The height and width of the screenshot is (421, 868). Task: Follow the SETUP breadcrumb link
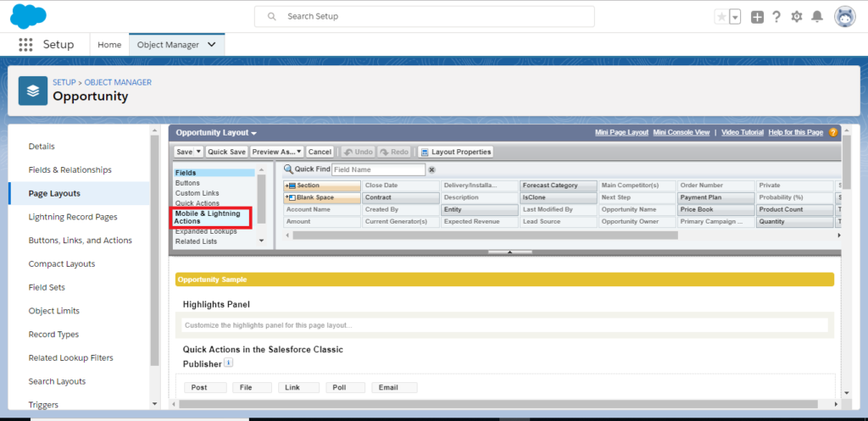point(64,82)
